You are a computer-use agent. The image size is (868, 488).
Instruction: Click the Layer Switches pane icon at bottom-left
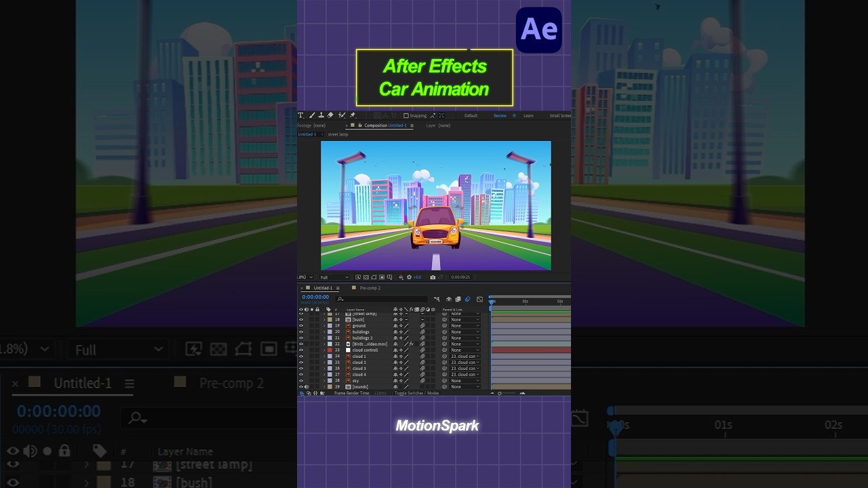[x=302, y=393]
